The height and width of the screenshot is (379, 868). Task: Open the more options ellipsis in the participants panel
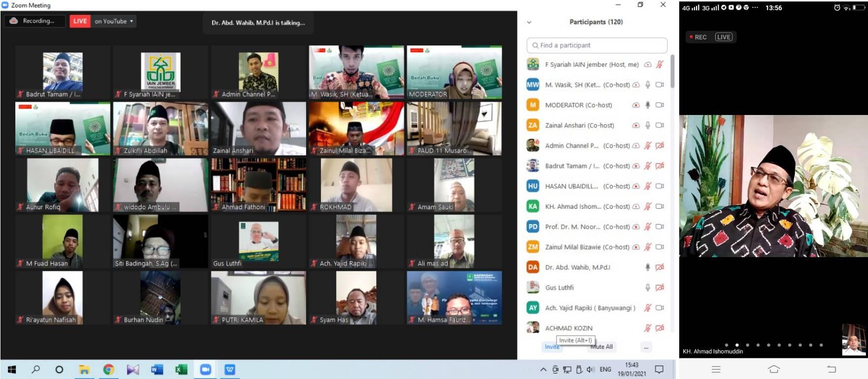click(x=646, y=347)
